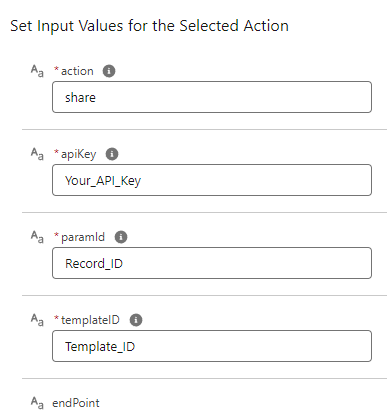Click the Aa icon beside endPoint
Image resolution: width=387 pixels, height=420 pixels.
click(x=37, y=403)
